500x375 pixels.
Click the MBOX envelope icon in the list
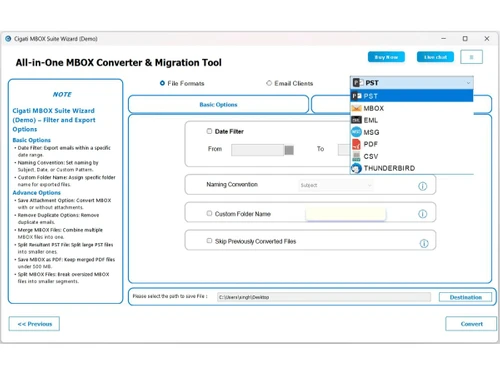pos(356,108)
